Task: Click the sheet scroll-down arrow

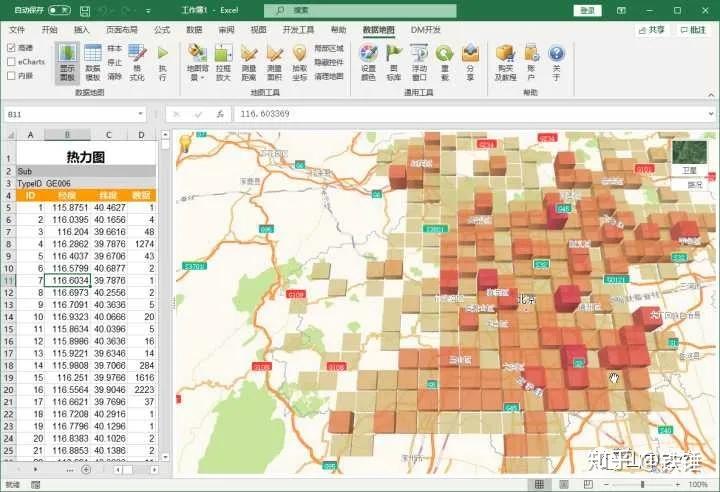Action: 165,457
